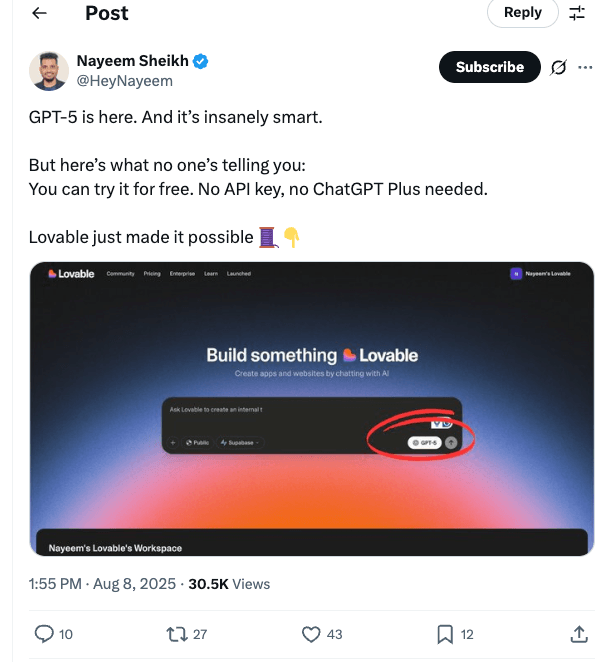Click the blue verified badge
The width and height of the screenshot is (611, 662).
pyautogui.click(x=201, y=61)
